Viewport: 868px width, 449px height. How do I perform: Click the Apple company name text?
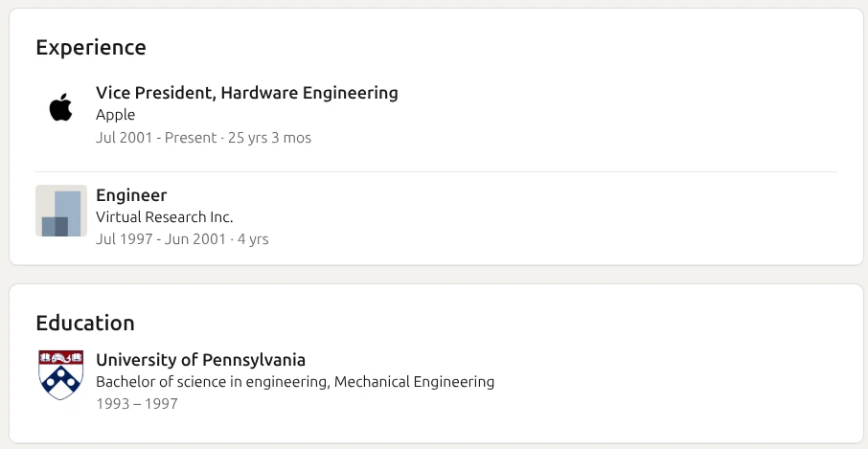115,115
